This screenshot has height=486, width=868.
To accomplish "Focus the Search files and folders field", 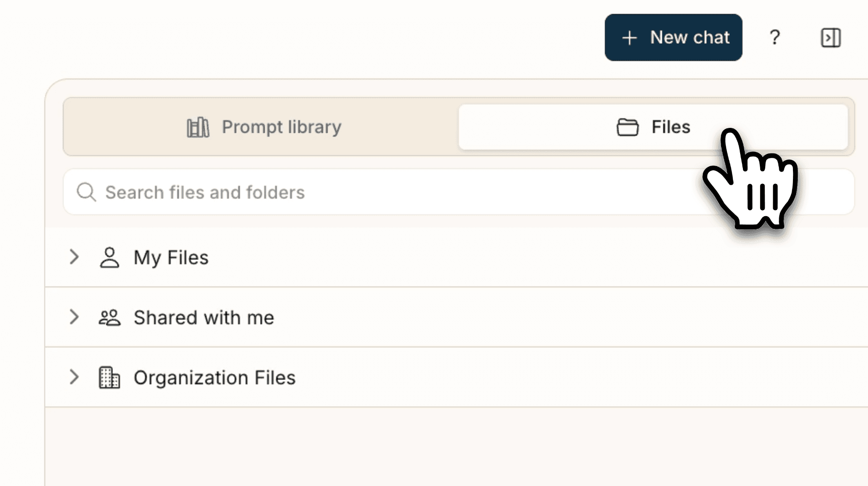I will (x=364, y=192).
